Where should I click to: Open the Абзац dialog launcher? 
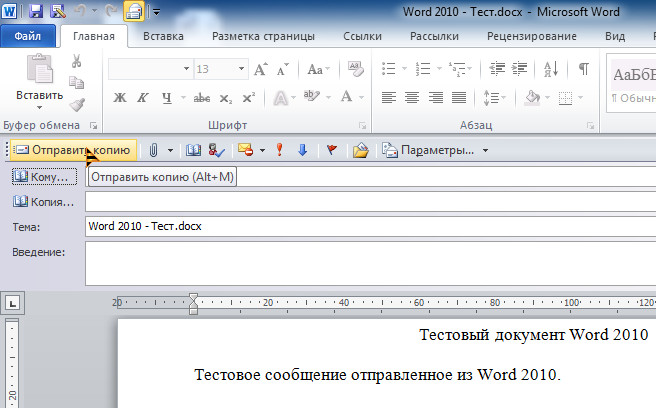click(590, 125)
